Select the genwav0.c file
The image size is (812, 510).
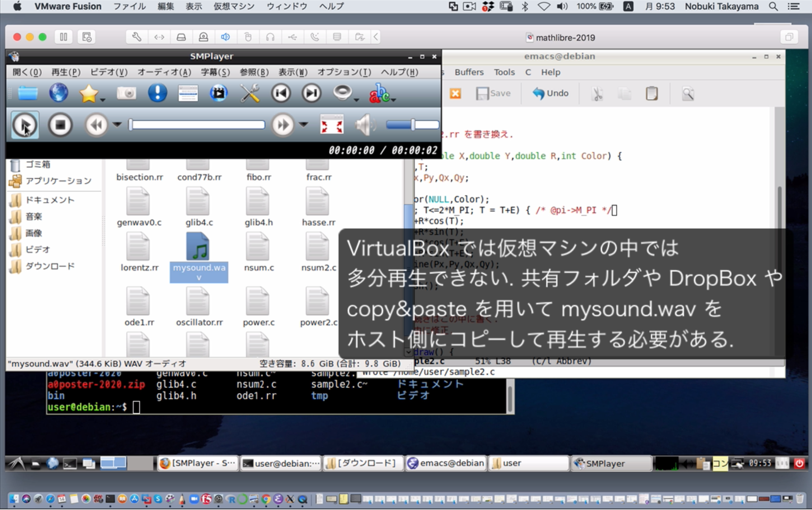(x=139, y=207)
